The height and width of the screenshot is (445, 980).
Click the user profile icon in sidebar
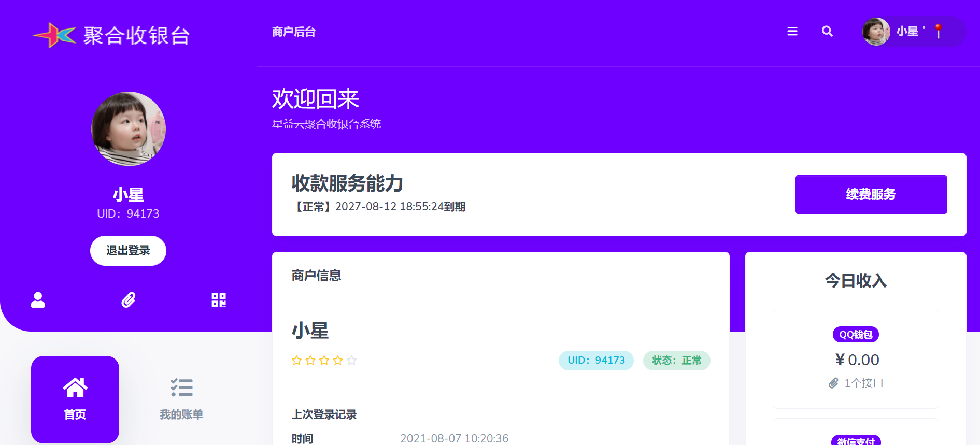click(38, 300)
